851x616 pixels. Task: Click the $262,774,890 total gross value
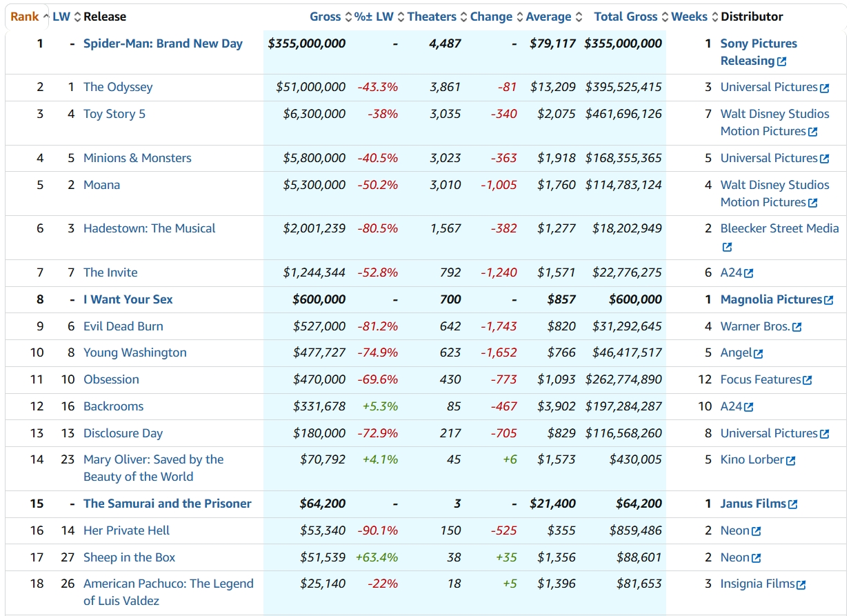[x=623, y=379]
